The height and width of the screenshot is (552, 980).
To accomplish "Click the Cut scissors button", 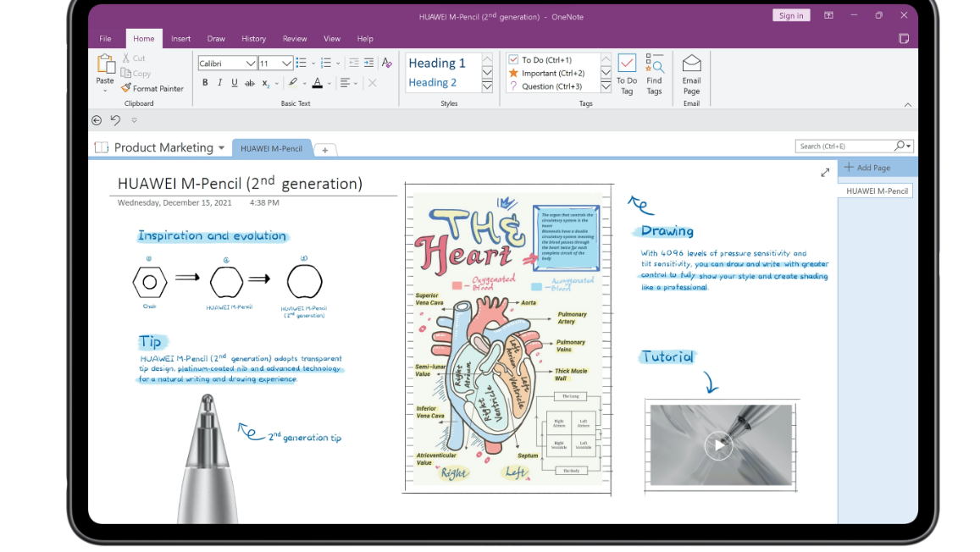I will point(134,58).
